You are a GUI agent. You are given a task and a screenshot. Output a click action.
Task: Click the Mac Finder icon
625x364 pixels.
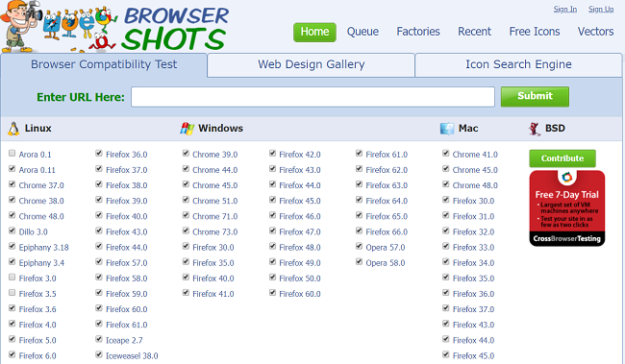tap(447, 129)
